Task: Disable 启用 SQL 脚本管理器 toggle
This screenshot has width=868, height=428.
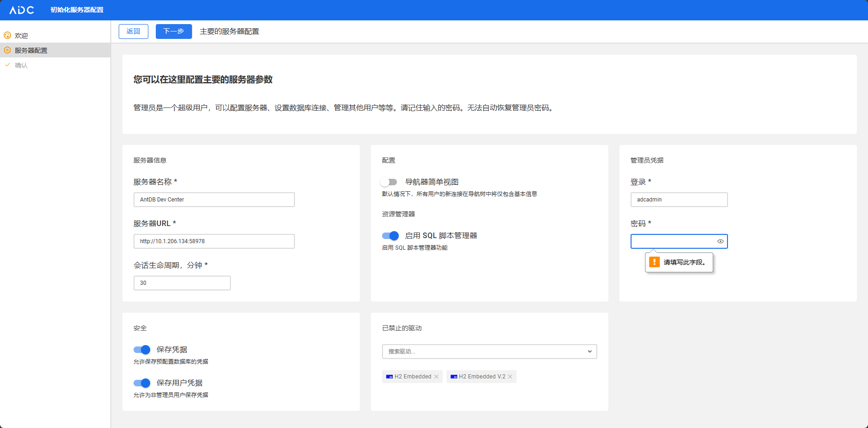Action: click(x=390, y=236)
